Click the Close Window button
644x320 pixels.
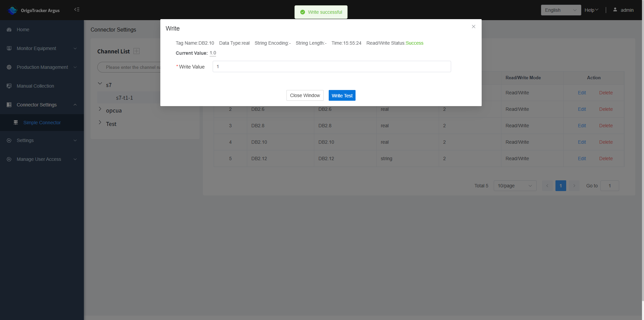(x=305, y=95)
